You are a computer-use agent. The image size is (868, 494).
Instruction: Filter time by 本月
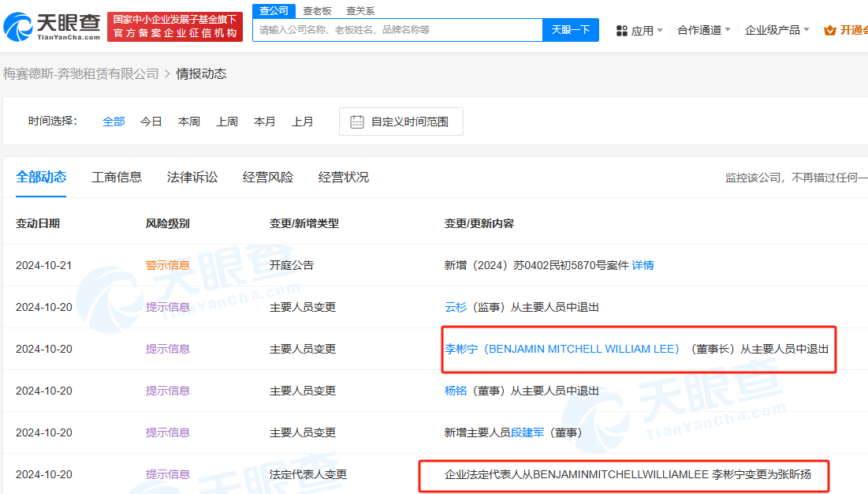coord(265,122)
